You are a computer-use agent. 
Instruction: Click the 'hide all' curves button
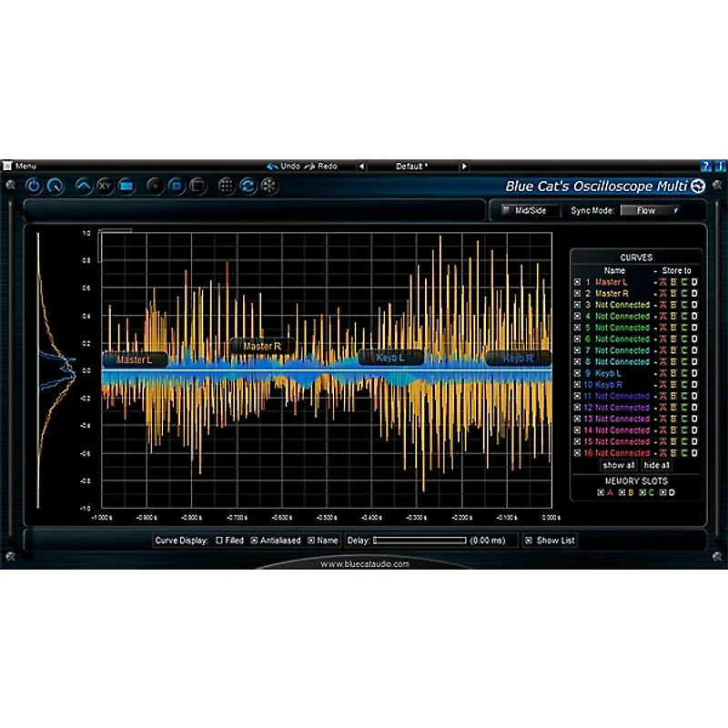click(656, 465)
